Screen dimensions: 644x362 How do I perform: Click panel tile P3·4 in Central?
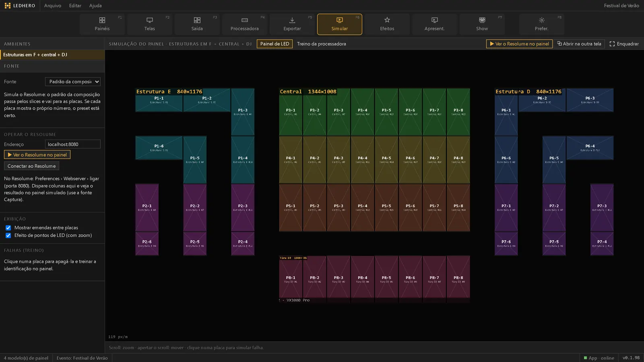point(362,112)
